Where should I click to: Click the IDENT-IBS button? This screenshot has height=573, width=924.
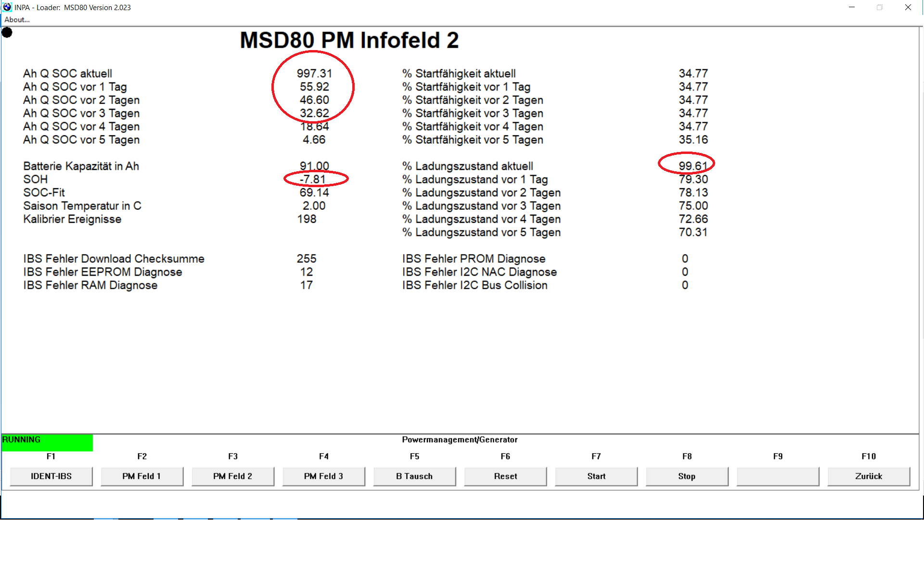pyautogui.click(x=51, y=476)
